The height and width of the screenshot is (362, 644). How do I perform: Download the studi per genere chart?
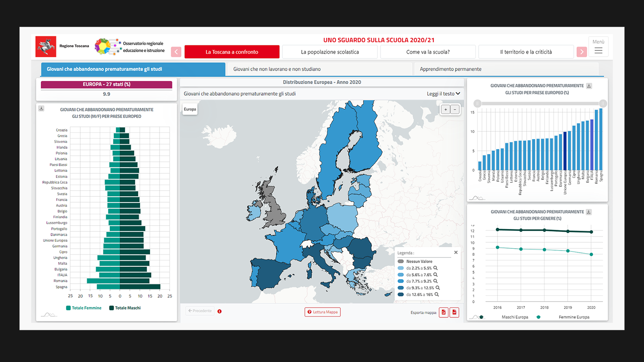589,212
